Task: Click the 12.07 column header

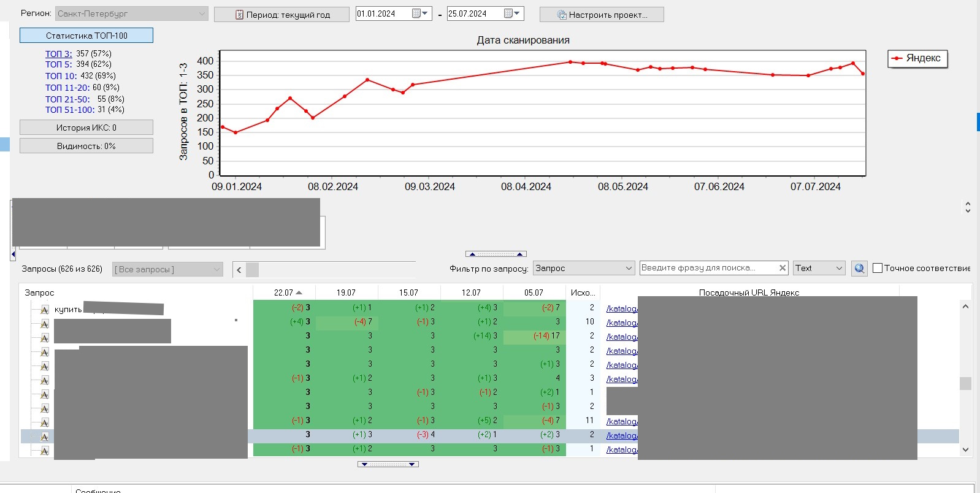Action: click(x=472, y=292)
